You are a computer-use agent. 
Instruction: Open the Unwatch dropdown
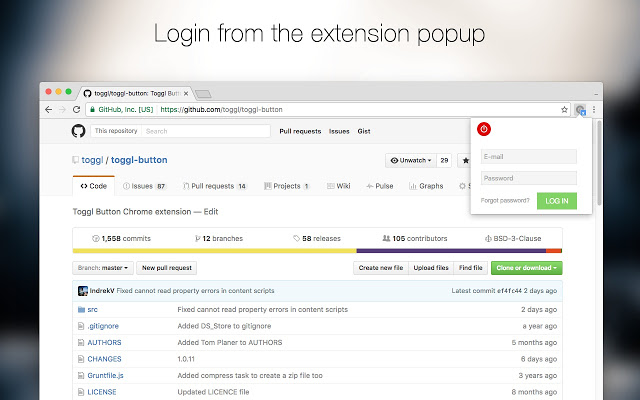coord(411,160)
